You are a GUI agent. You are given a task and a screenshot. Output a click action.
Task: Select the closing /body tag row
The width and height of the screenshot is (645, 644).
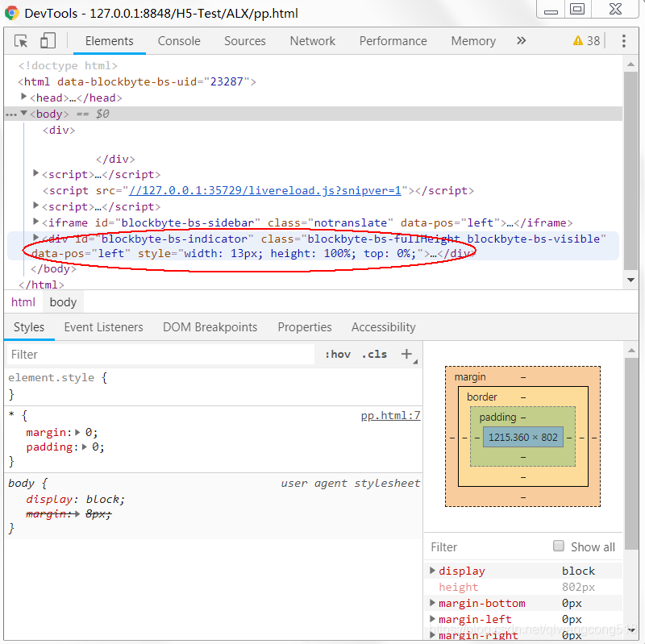[53, 268]
